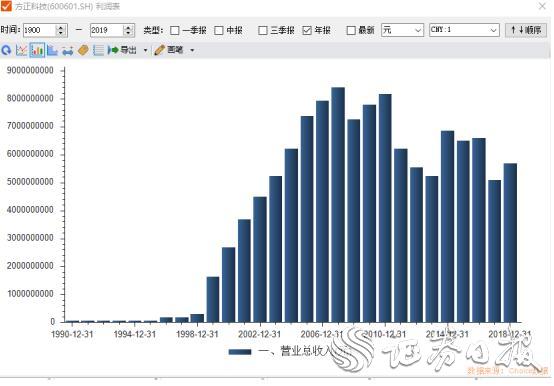Click the 顺序 sort order button
The width and height of the screenshot is (554, 386).
pos(526,30)
